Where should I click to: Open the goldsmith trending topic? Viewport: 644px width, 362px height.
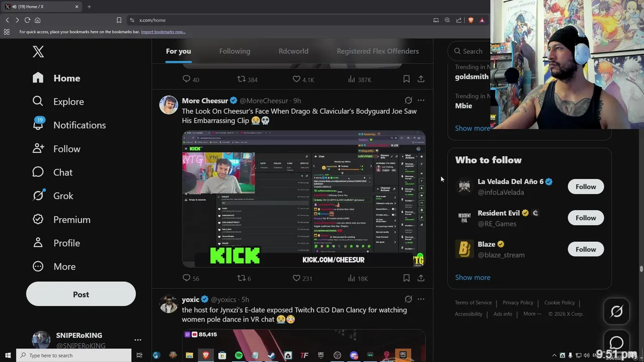click(x=471, y=77)
